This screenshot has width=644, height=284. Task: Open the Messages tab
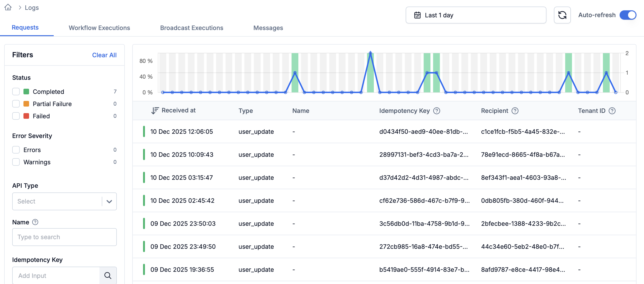click(x=268, y=28)
